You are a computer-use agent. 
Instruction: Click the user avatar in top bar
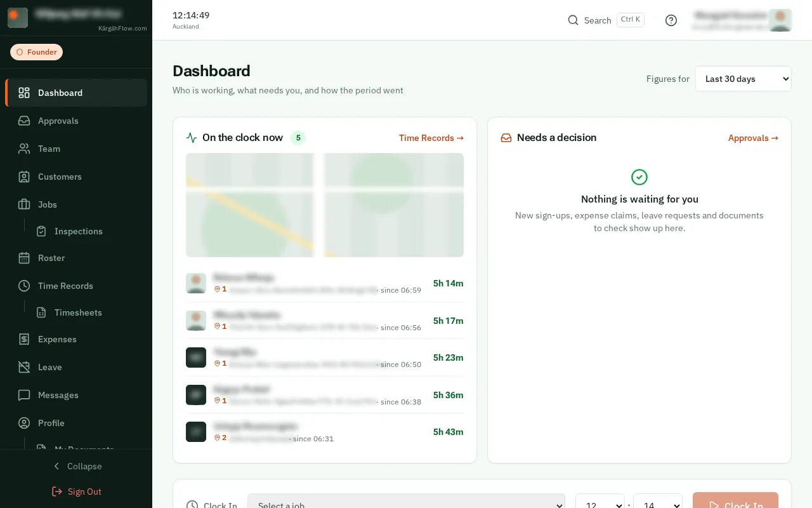[x=780, y=20]
